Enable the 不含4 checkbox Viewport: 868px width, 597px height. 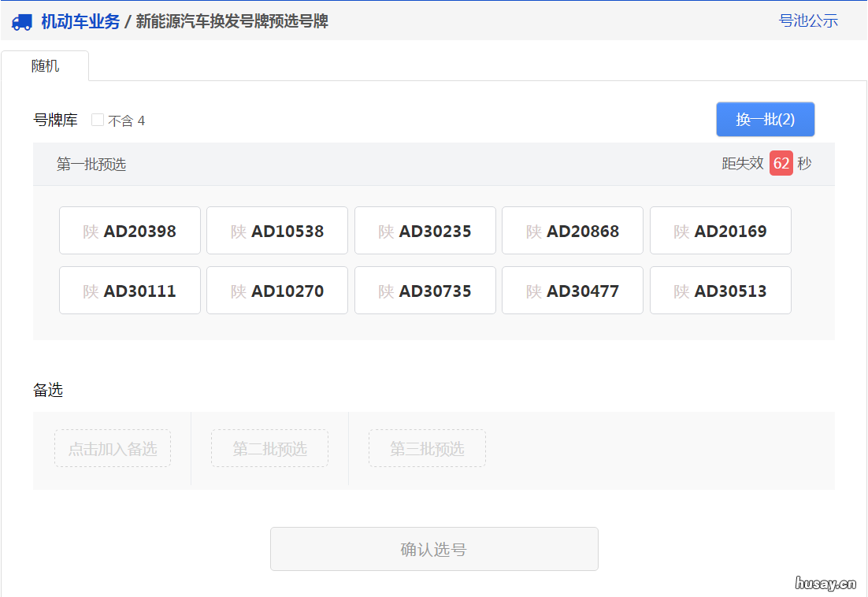[97, 119]
